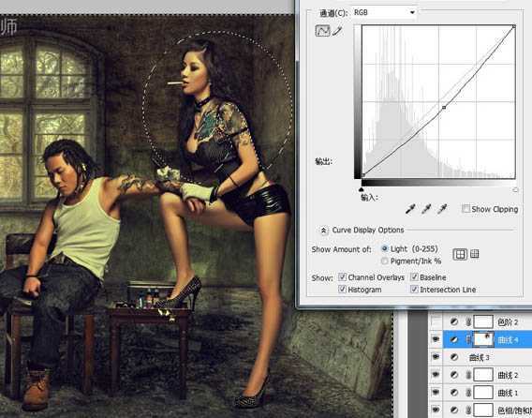The width and height of the screenshot is (532, 418).
Task: Click mask link icon on 色阶 2 layer
Action: [x=468, y=321]
